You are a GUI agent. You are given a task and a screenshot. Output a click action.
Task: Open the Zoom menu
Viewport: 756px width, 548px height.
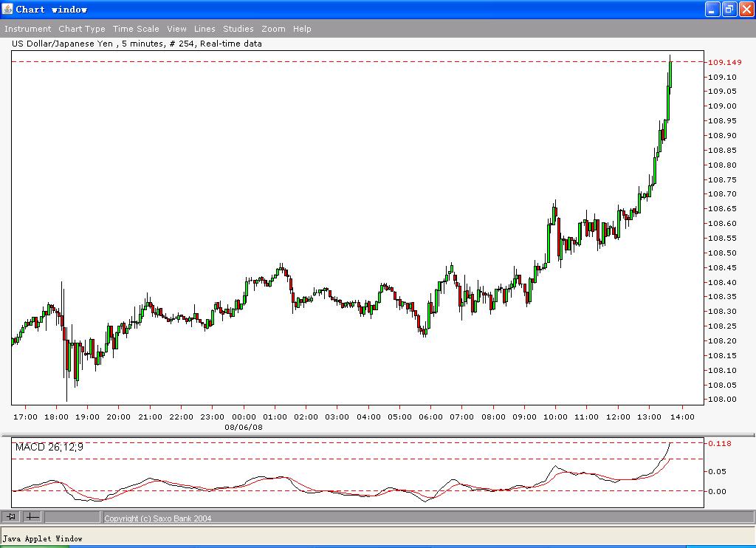point(273,29)
